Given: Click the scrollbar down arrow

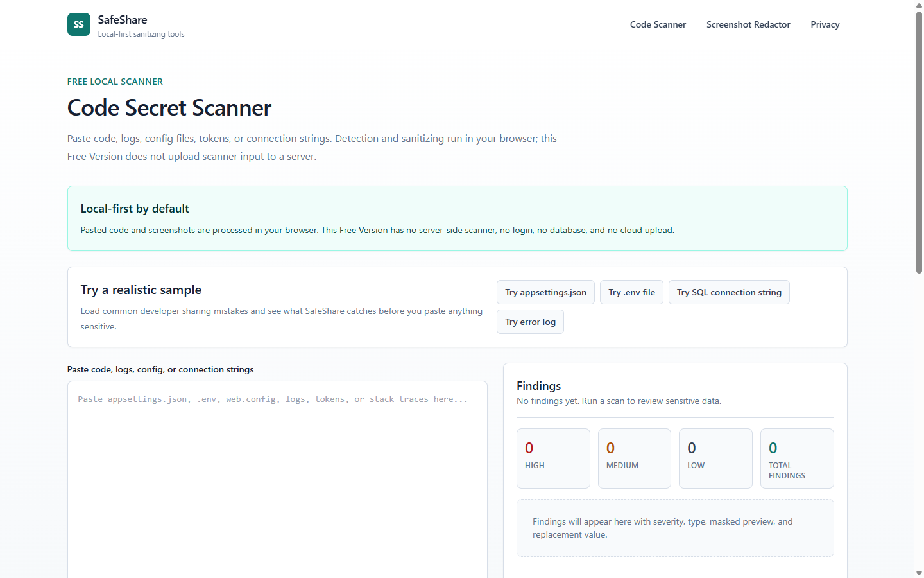Looking at the screenshot, I should point(919,573).
